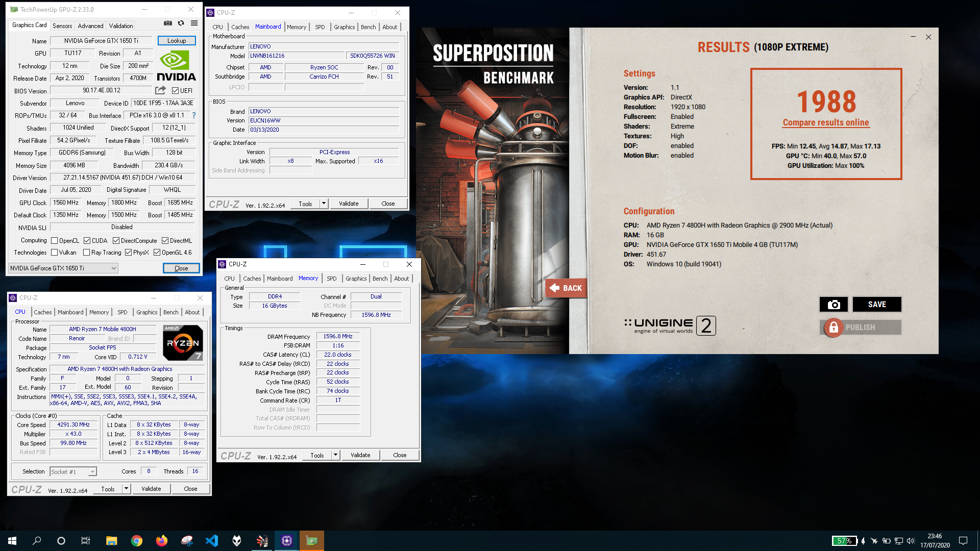Click the DRAM Frequency value field
The image size is (980, 551).
coord(338,336)
